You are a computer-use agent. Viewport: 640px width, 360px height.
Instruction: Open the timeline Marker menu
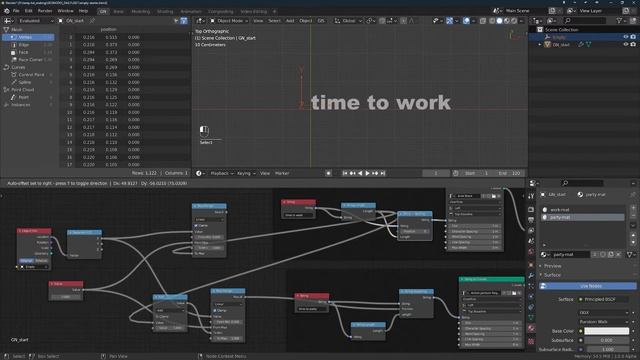point(282,173)
